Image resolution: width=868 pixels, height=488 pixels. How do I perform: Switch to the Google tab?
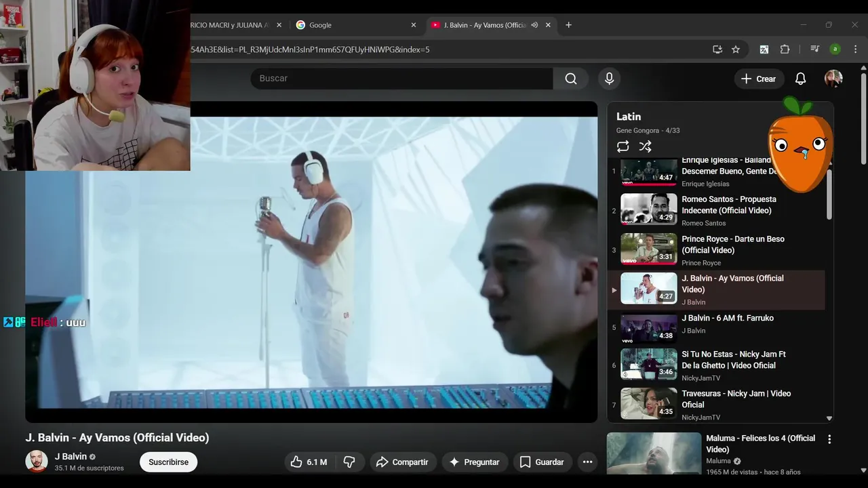coord(357,25)
